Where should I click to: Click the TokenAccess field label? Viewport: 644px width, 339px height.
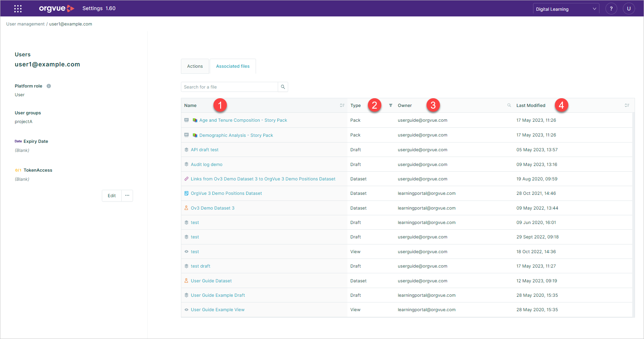tap(38, 170)
